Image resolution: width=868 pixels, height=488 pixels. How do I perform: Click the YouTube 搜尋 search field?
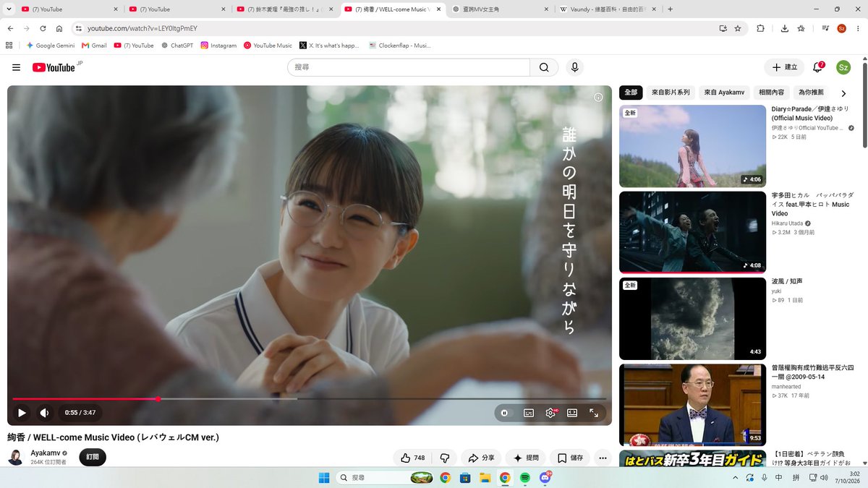409,67
